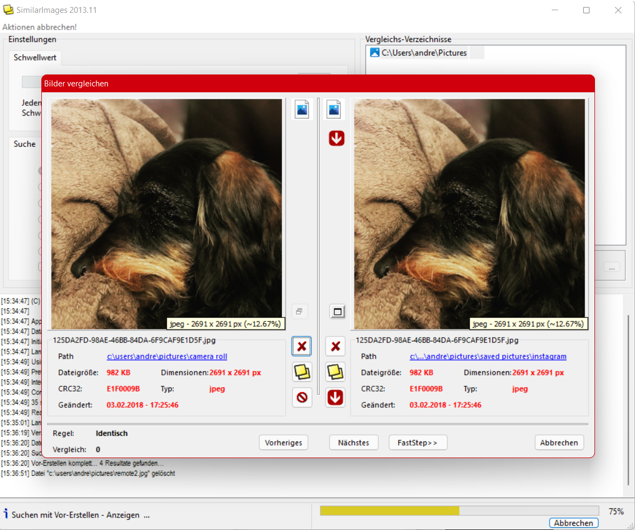Open the right image in viewer

(334, 109)
